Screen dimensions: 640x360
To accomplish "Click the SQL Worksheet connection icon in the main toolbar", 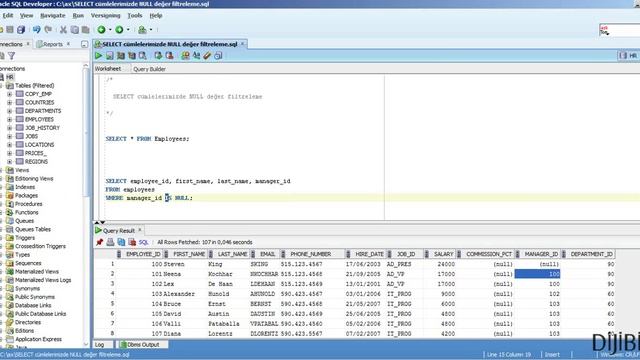I will point(142,29).
